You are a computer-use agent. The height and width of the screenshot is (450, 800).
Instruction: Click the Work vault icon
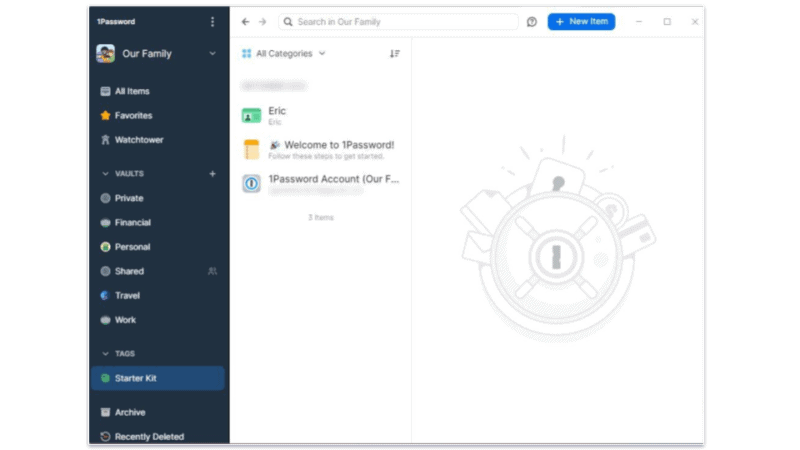pos(105,320)
